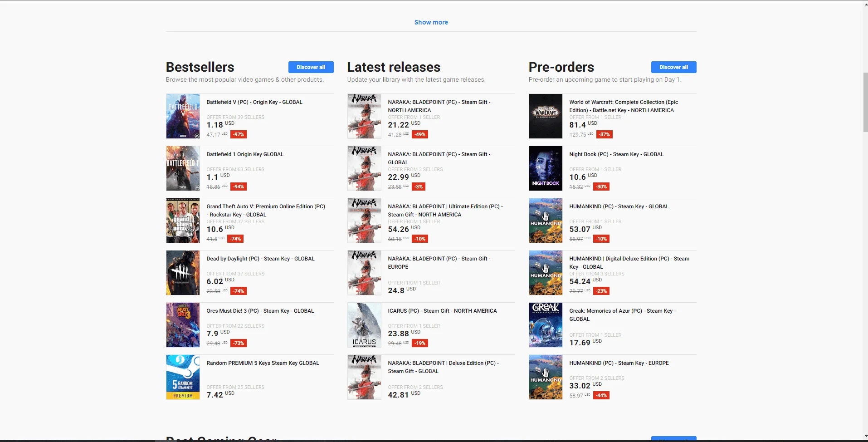This screenshot has width=868, height=442.
Task: Open thumbnail for NARAKA Steam Gift EUROPE
Action: click(364, 273)
